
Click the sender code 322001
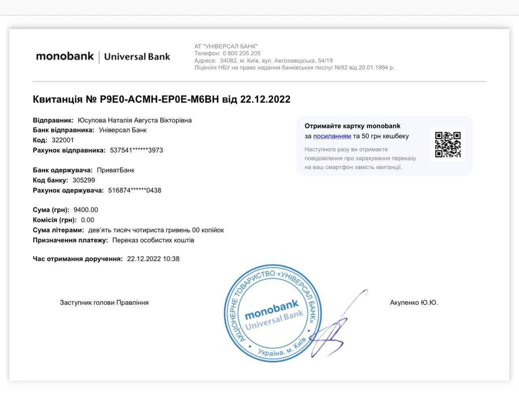pos(63,140)
